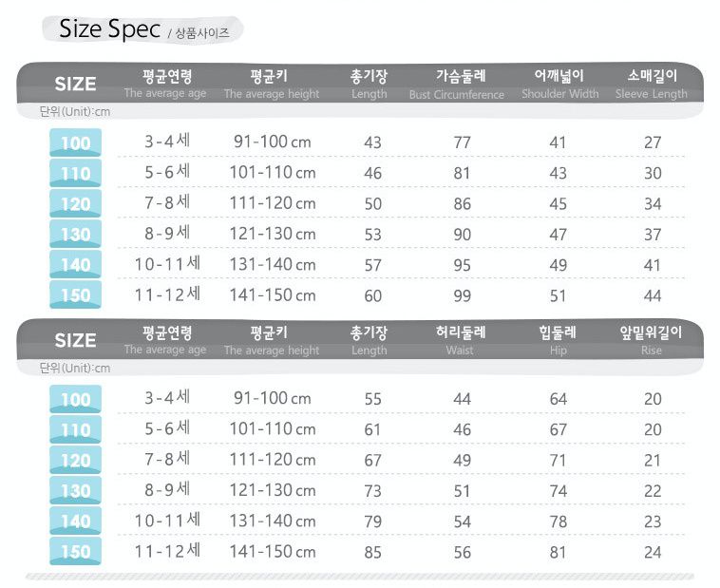Select the 100 size badge in the top table
This screenshot has height=588, width=720.
click(x=75, y=143)
